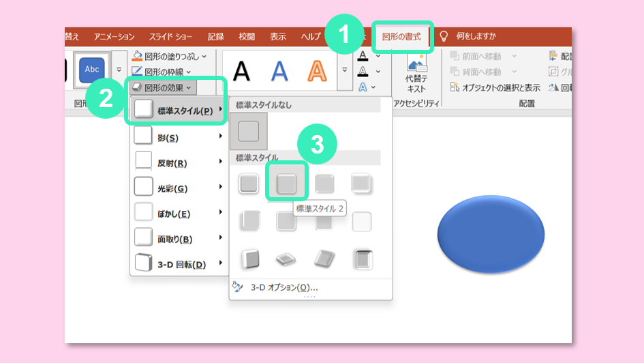Image resolution: width=644 pixels, height=363 pixels.
Task: Click the 3-D オプション icon
Action: coord(238,287)
